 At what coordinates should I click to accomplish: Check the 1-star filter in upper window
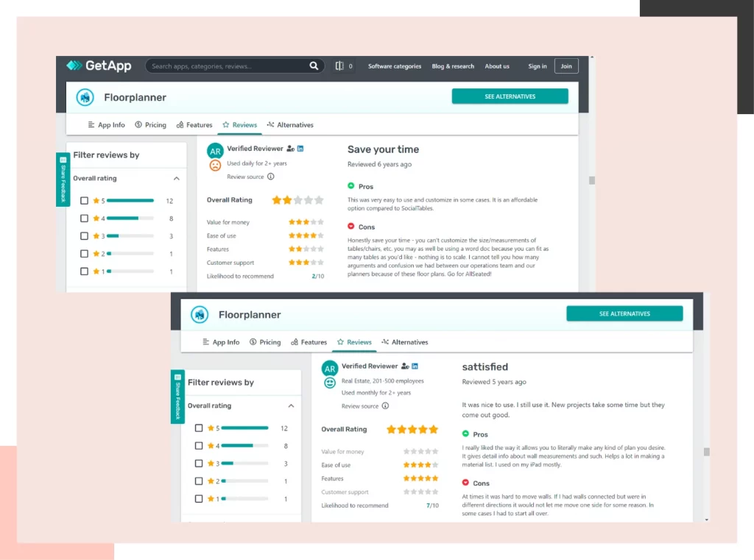point(84,271)
